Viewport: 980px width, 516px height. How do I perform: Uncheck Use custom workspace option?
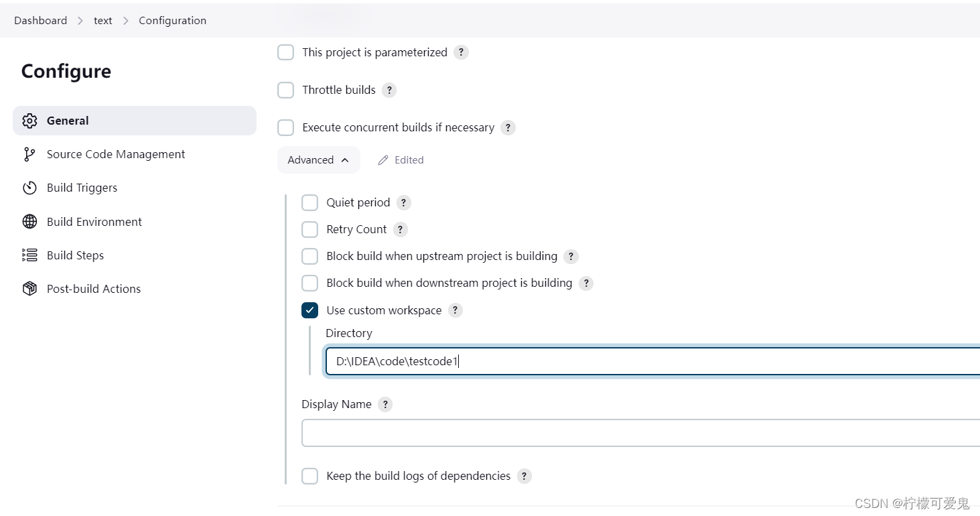[x=309, y=310]
